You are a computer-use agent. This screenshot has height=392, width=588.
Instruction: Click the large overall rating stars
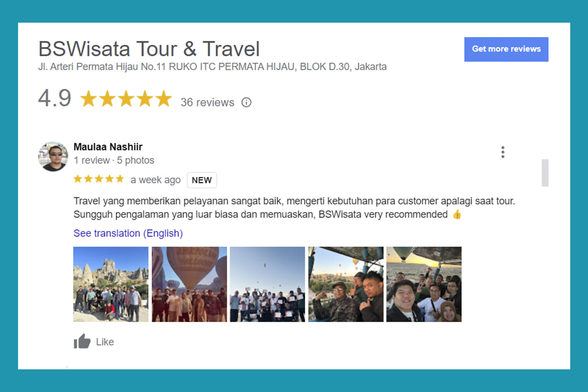coord(126,99)
